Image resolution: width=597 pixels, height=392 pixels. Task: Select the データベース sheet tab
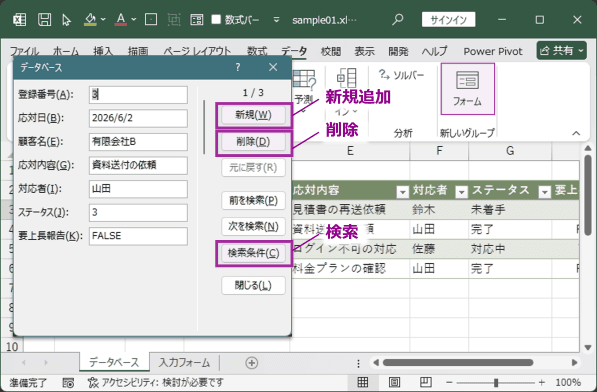tap(114, 363)
